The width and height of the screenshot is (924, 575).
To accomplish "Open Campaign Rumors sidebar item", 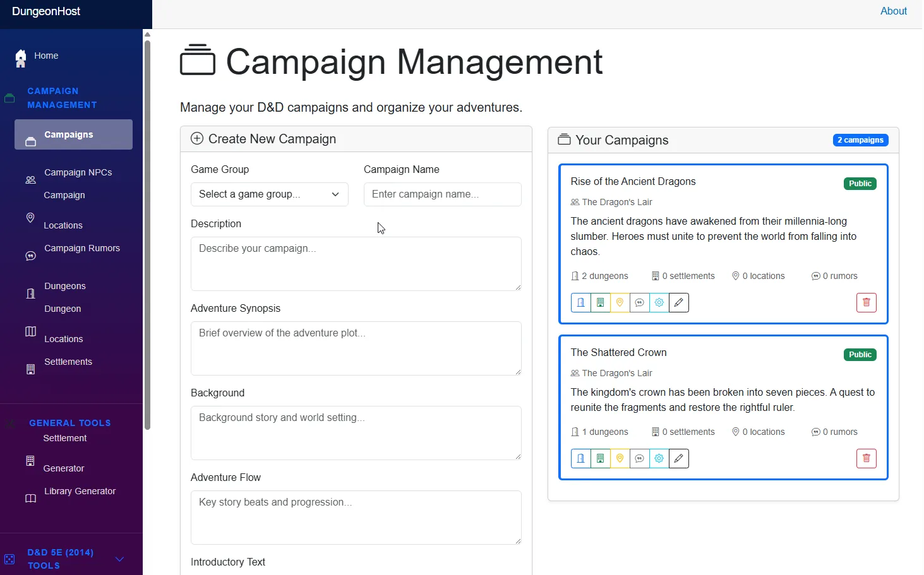I will coord(81,248).
